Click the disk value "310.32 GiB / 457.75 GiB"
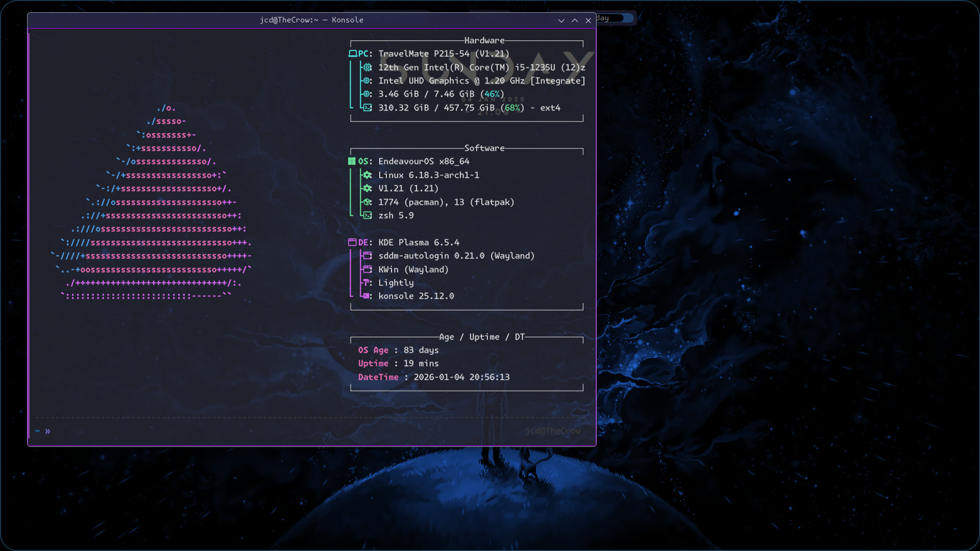This screenshot has height=551, width=980. [436, 108]
